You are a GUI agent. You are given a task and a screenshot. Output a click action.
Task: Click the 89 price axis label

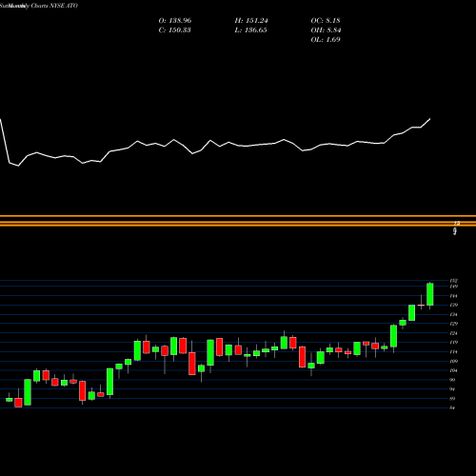point(453,399)
